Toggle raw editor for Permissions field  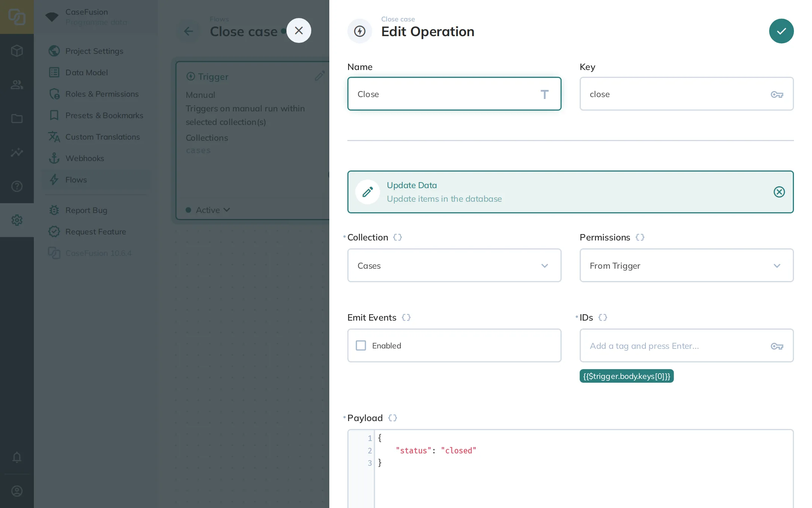coord(640,237)
